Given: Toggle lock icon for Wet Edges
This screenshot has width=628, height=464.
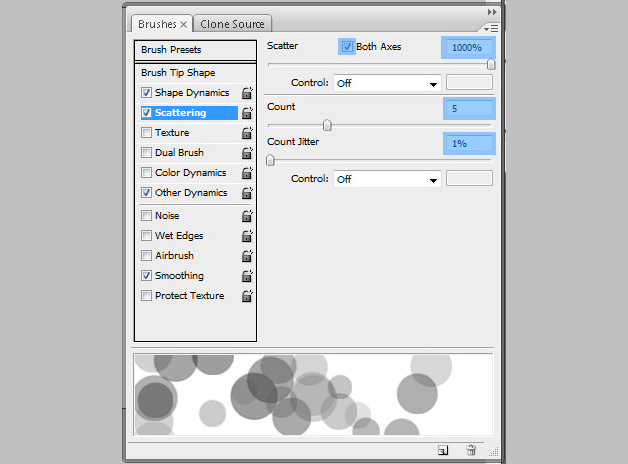Looking at the screenshot, I should (247, 236).
